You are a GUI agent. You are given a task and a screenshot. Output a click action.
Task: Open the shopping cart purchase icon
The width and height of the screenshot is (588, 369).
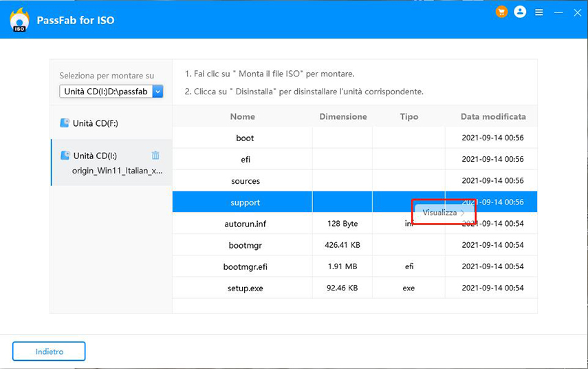[501, 12]
